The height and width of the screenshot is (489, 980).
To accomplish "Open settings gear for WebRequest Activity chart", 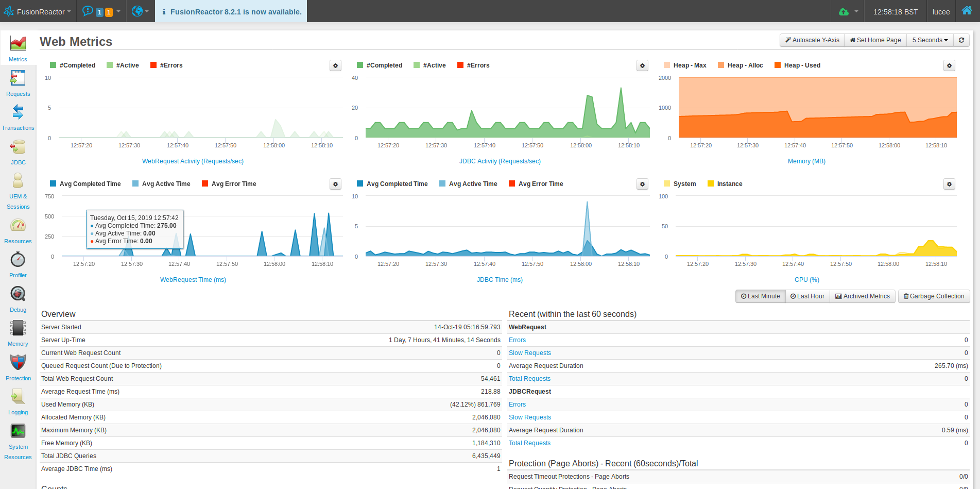I will [336, 65].
